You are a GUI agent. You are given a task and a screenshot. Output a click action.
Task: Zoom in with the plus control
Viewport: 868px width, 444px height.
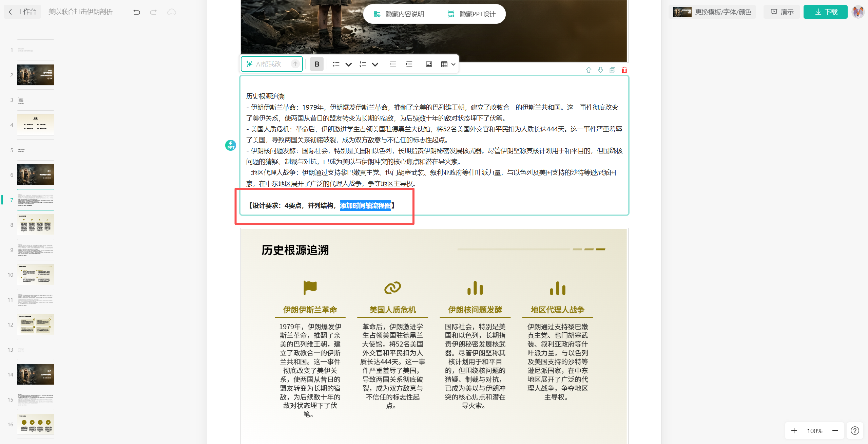[x=794, y=430]
